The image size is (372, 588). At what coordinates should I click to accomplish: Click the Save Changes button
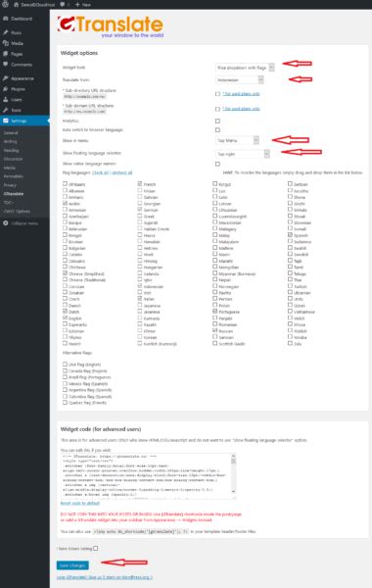coord(72,565)
